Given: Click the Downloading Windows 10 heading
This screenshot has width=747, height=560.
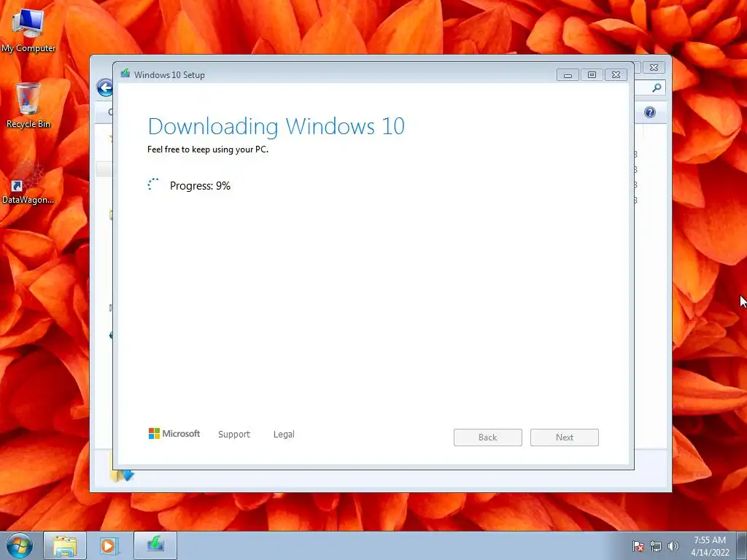Looking at the screenshot, I should pos(276,126).
